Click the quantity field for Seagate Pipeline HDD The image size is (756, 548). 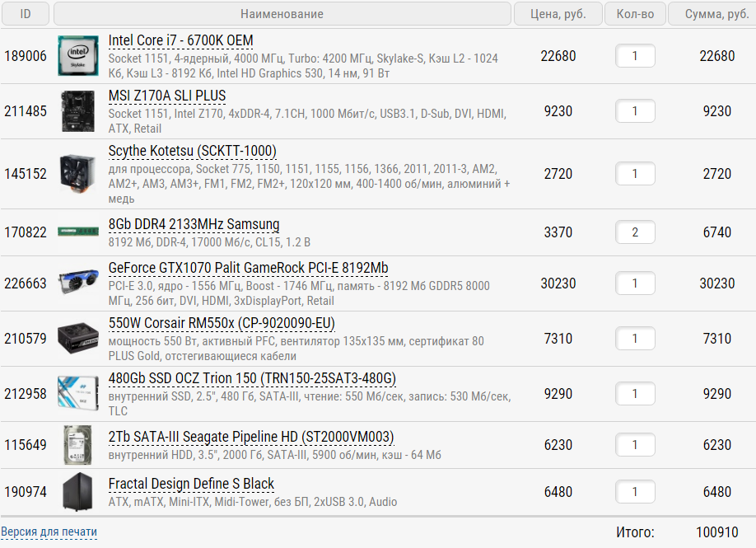click(x=635, y=445)
